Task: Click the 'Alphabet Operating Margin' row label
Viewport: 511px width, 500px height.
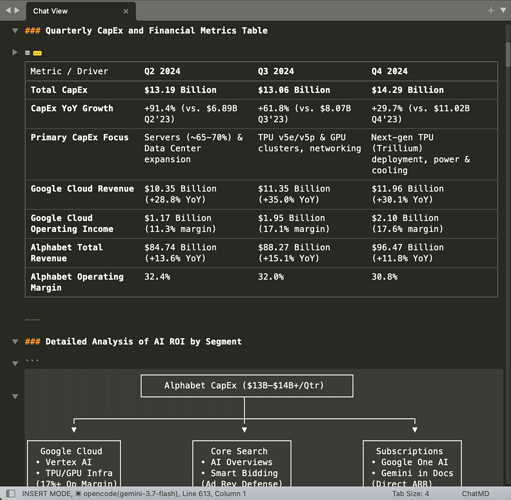Action: 77,282
